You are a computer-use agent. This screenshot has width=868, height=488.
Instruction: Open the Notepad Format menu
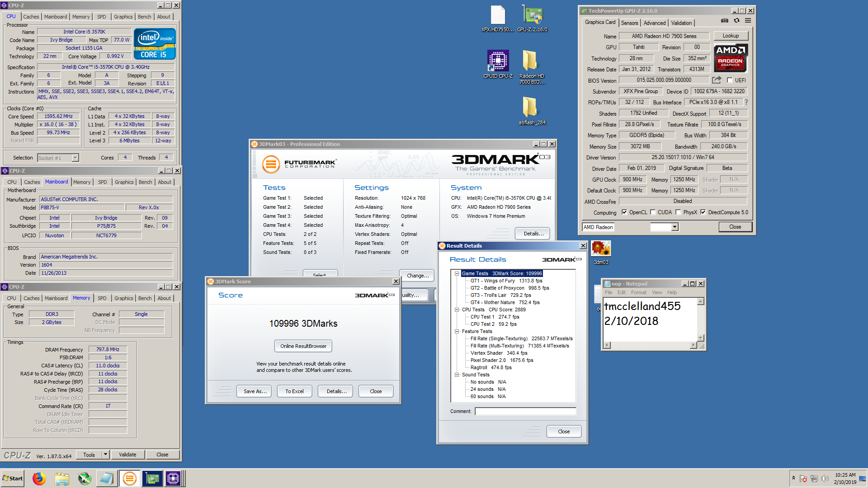coord(638,292)
